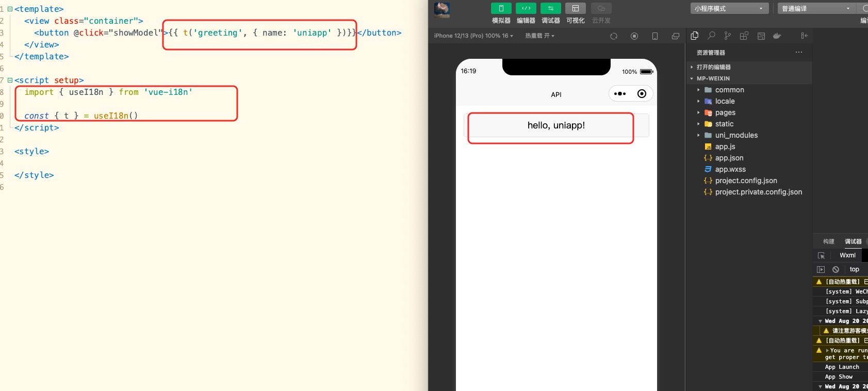
Task: Click the detach simulator window icon
Action: click(x=676, y=36)
